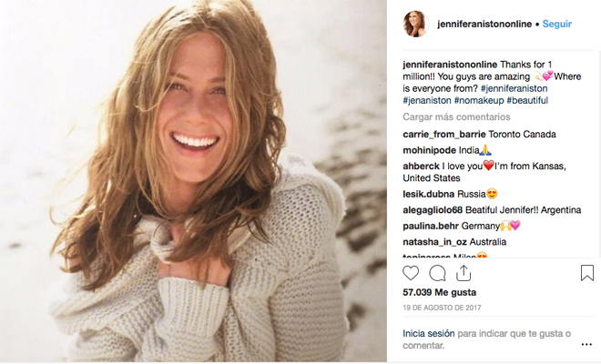Like the post with the heart icon
This screenshot has width=601, height=364.
click(x=411, y=272)
